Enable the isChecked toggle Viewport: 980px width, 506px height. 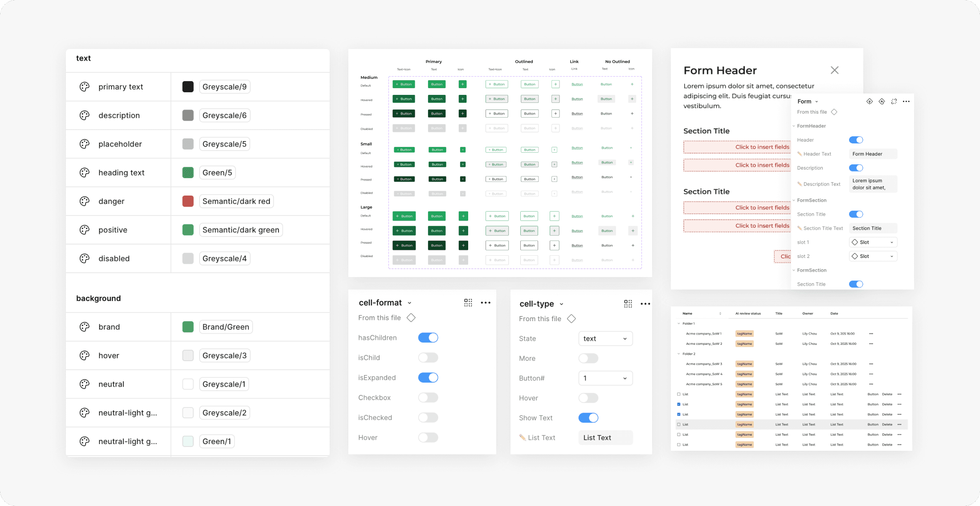pos(428,418)
